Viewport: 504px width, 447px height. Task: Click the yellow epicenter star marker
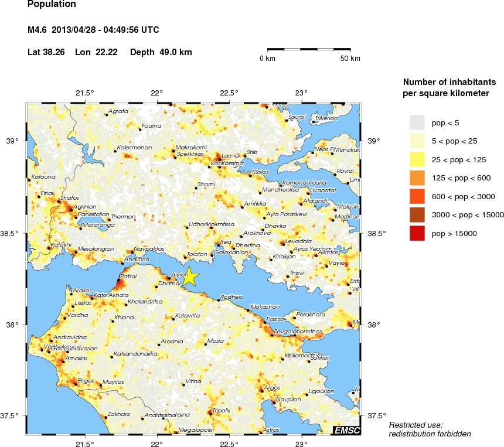tap(190, 278)
